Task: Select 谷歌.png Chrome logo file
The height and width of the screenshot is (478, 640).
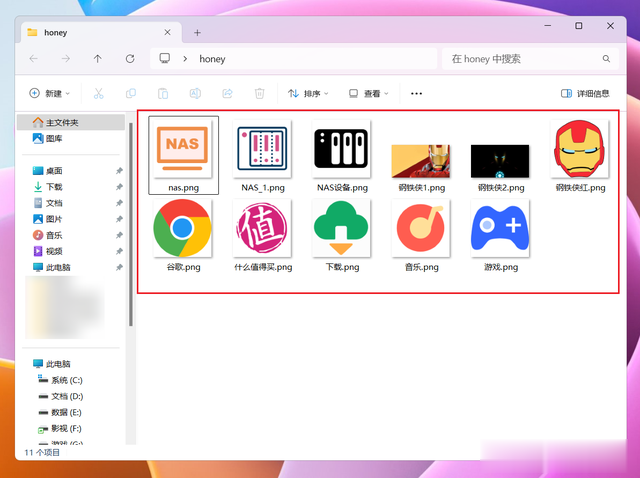Action: (x=183, y=235)
